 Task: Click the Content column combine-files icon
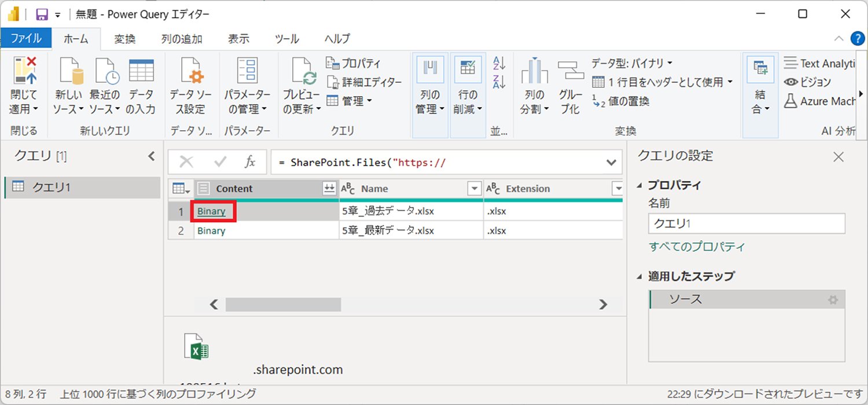click(329, 189)
